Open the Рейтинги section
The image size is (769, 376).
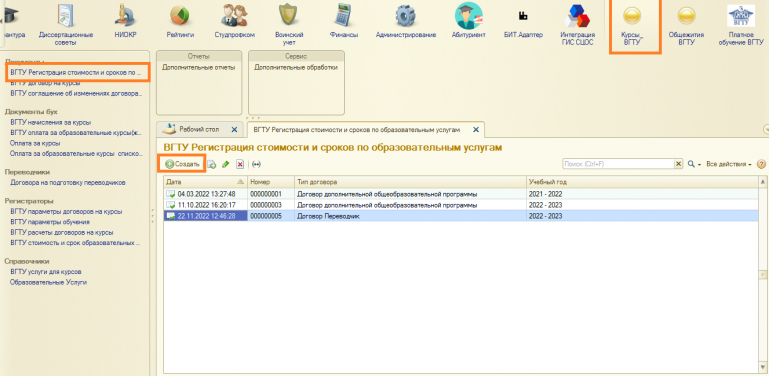(180, 21)
